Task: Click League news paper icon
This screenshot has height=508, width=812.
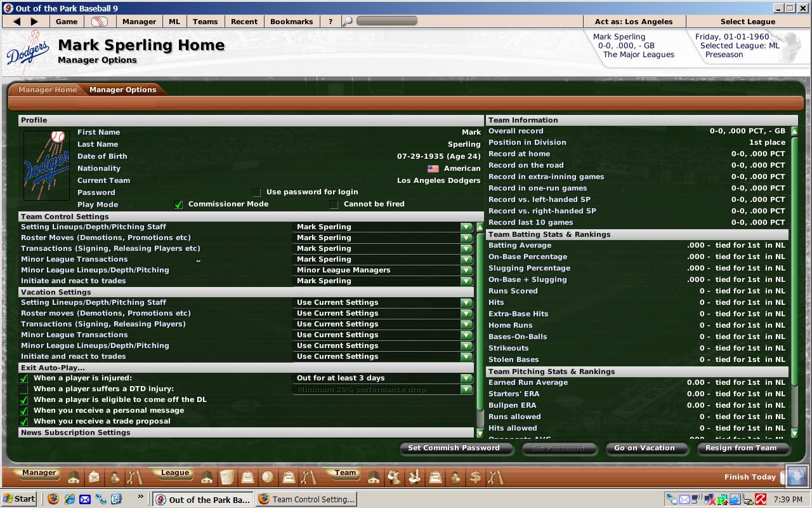Action: coord(227,477)
